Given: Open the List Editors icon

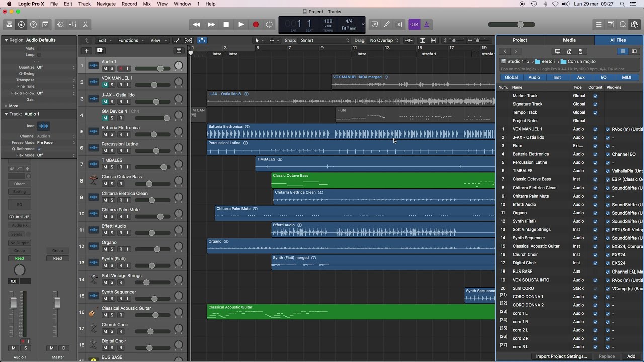Looking at the screenshot, I should point(598,24).
